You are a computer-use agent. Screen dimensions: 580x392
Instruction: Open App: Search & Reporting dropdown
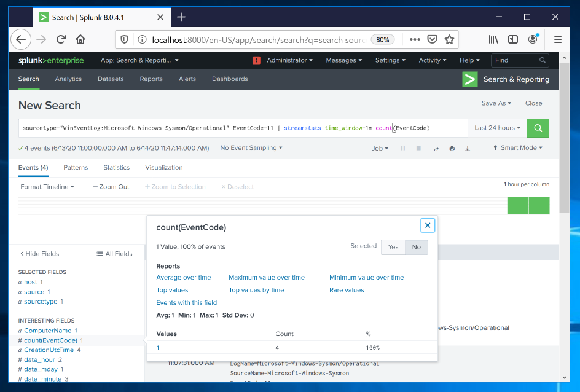(x=139, y=60)
